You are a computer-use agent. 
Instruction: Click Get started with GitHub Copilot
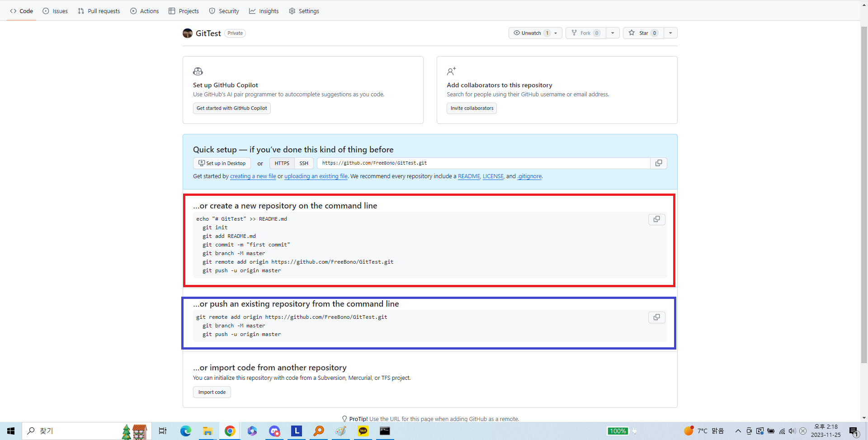tap(232, 108)
